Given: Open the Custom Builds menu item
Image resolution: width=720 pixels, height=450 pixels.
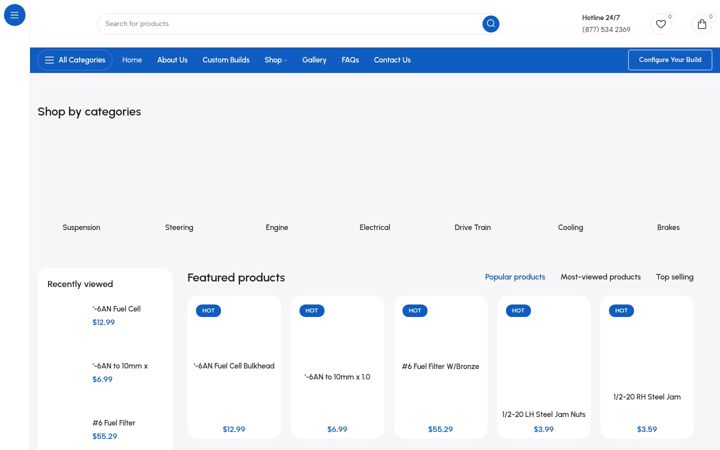Looking at the screenshot, I should (226, 60).
